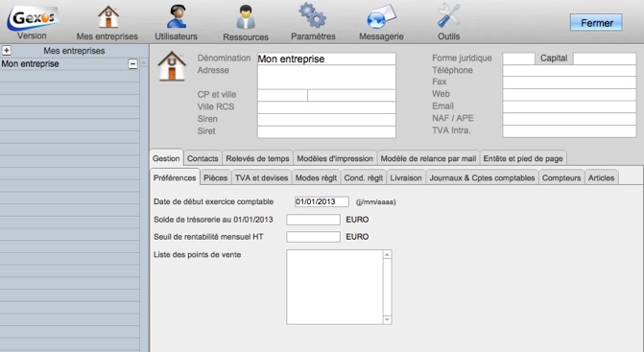
Task: Click the Téléphone field
Action: point(569,71)
